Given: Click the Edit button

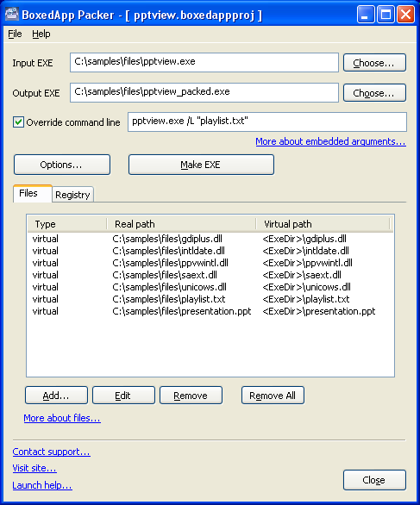Looking at the screenshot, I should click(123, 396).
